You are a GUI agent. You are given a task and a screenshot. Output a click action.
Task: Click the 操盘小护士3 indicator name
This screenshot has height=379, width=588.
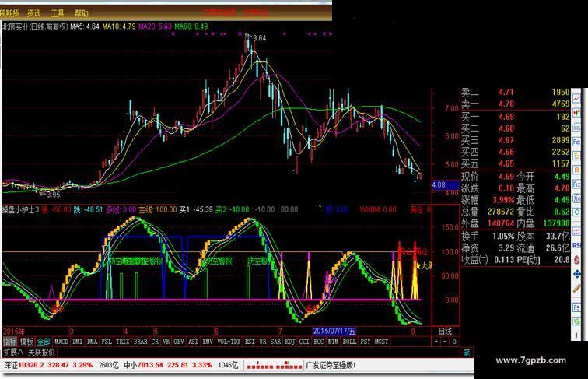21,209
